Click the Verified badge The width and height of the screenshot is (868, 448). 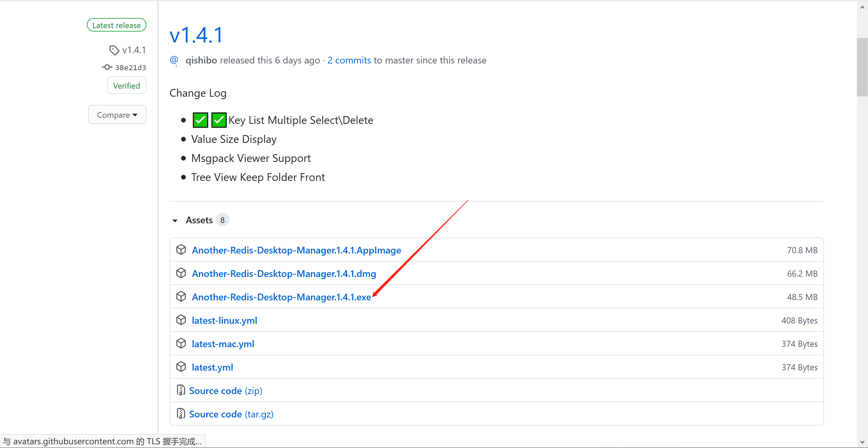127,86
